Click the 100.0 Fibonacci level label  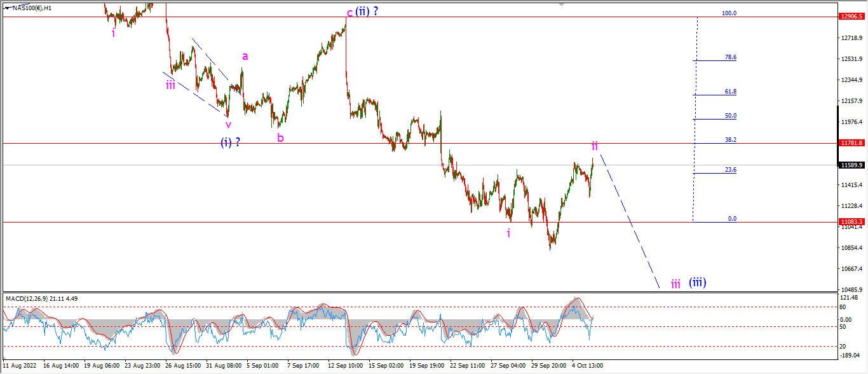[x=729, y=13]
